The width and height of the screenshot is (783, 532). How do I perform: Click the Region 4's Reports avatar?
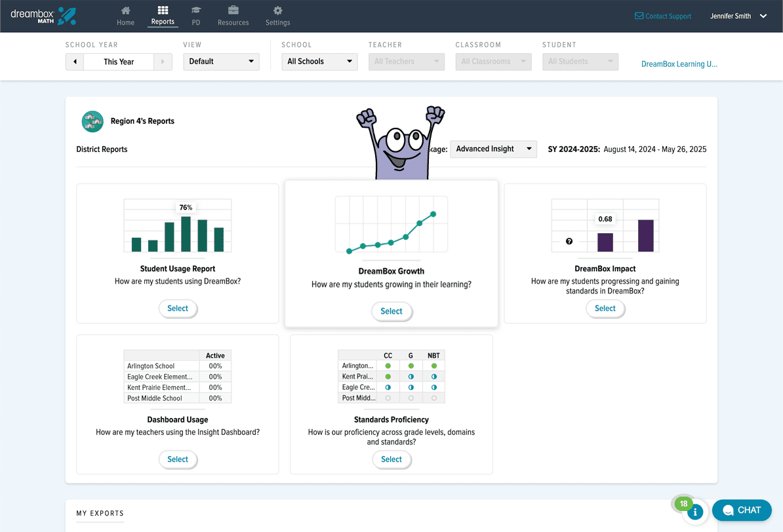coord(92,121)
